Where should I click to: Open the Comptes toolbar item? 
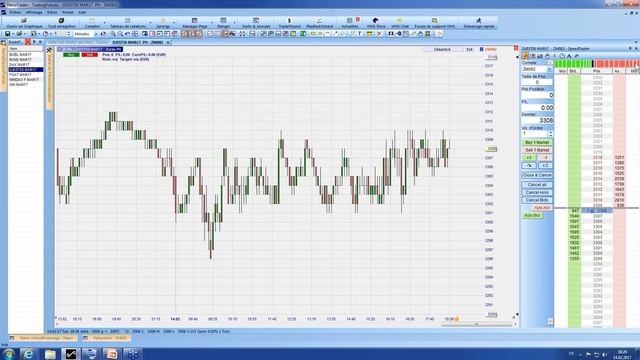(x=92, y=23)
